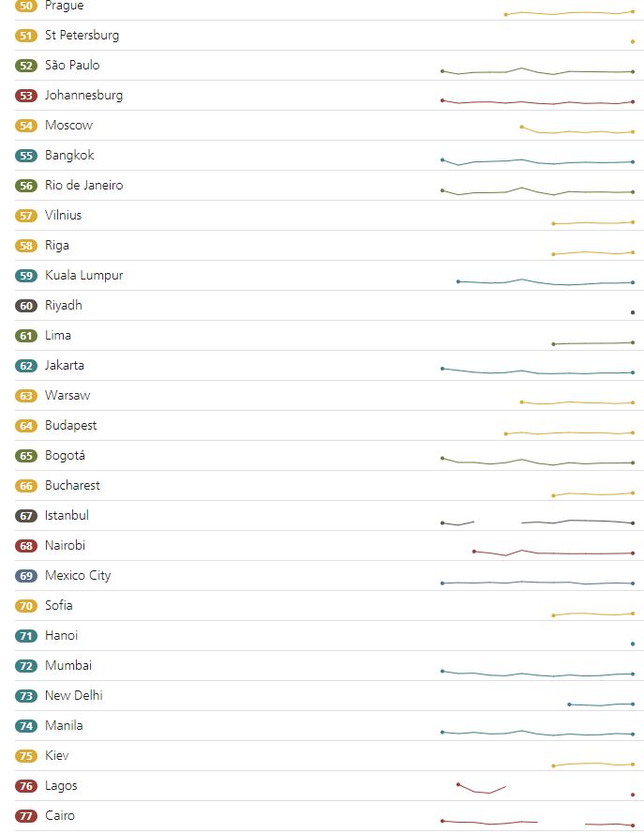The image size is (644, 833).
Task: Click the teal rank 55 Bangkok badge
Action: (x=26, y=156)
